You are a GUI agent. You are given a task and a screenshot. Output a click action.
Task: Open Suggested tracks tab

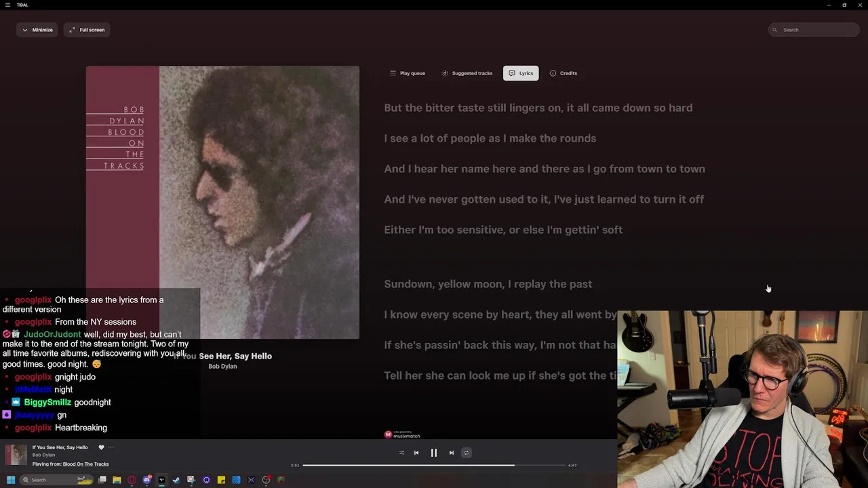[467, 73]
